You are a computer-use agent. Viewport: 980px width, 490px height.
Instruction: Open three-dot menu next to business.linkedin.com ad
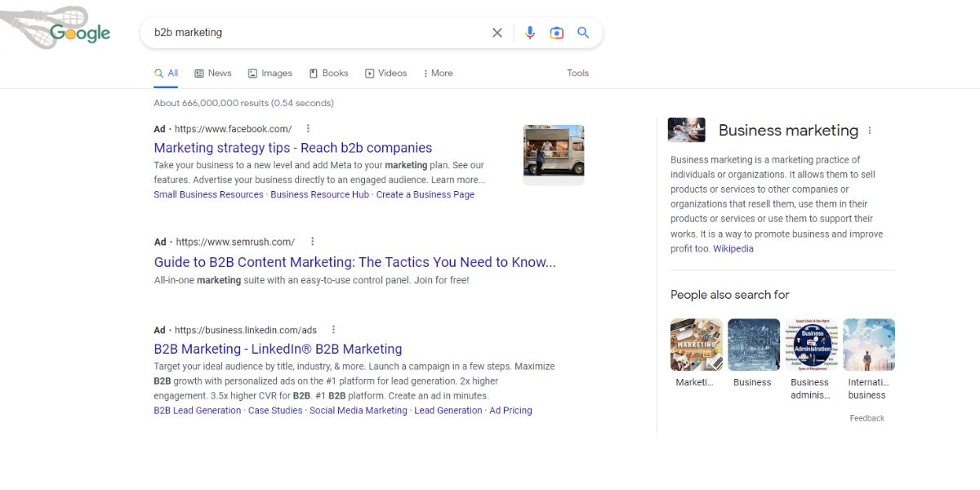pos(333,330)
